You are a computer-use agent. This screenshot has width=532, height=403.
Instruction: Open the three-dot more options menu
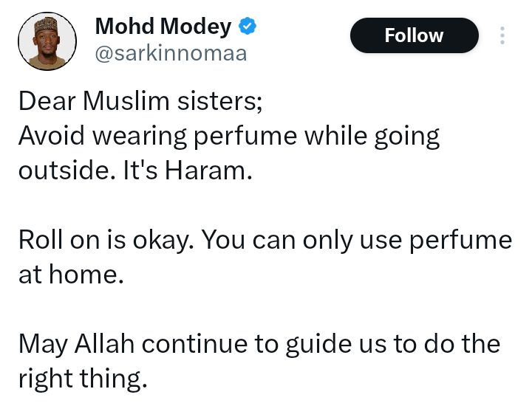pos(502,35)
